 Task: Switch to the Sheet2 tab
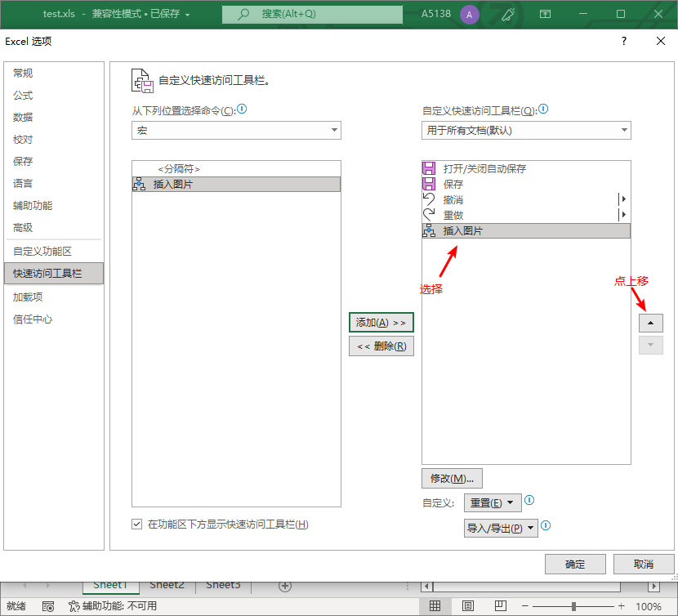167,585
